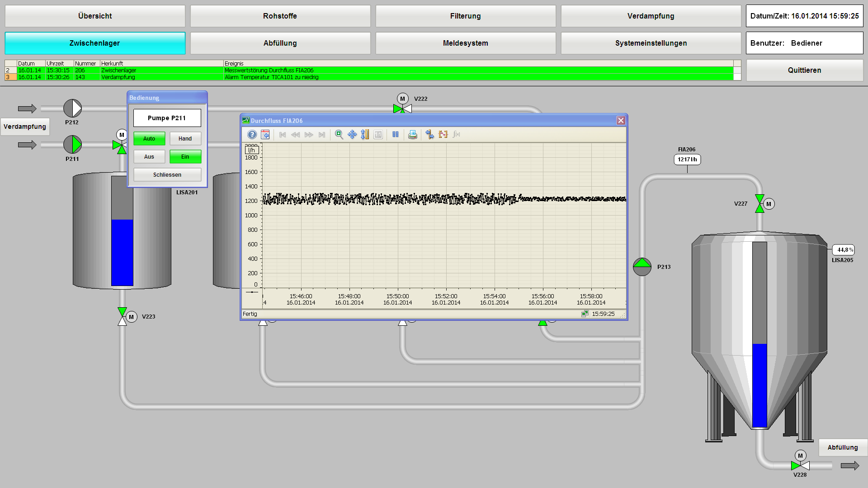Click the Quittieren acknowledge button
This screenshot has height=488, width=868.
tap(804, 70)
